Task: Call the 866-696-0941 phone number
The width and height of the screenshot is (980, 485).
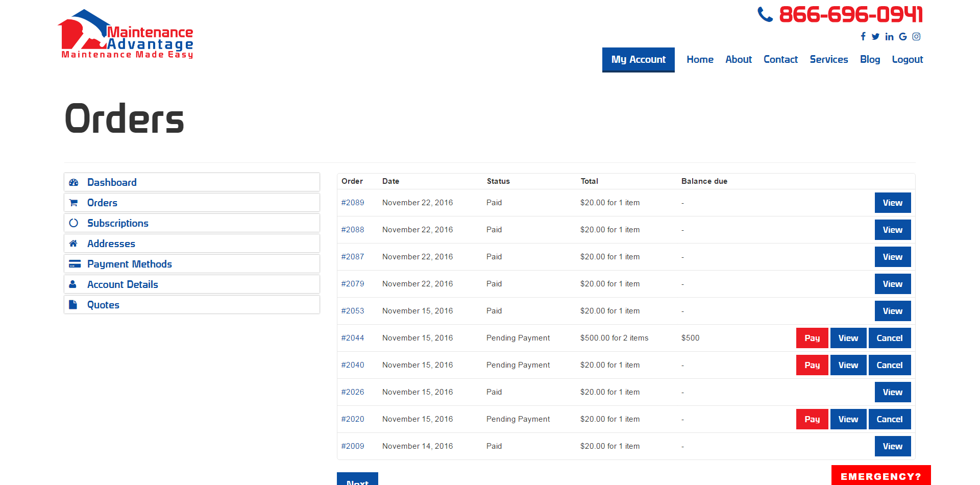Action: (x=851, y=14)
